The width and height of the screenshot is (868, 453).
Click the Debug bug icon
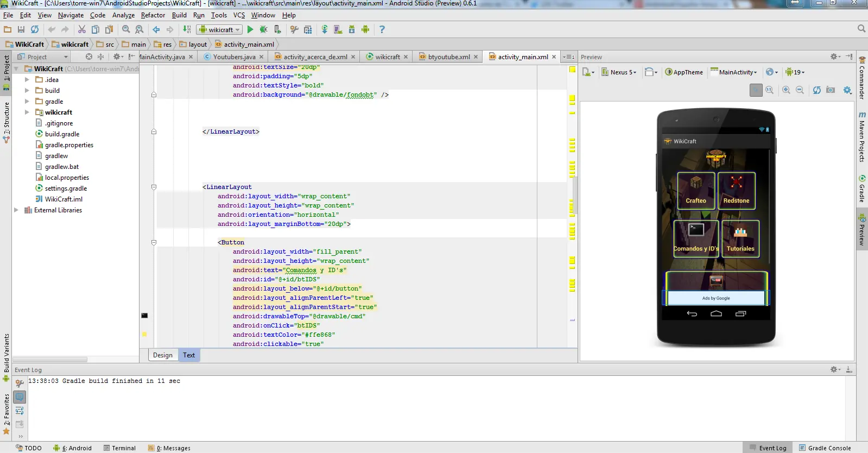tap(264, 29)
